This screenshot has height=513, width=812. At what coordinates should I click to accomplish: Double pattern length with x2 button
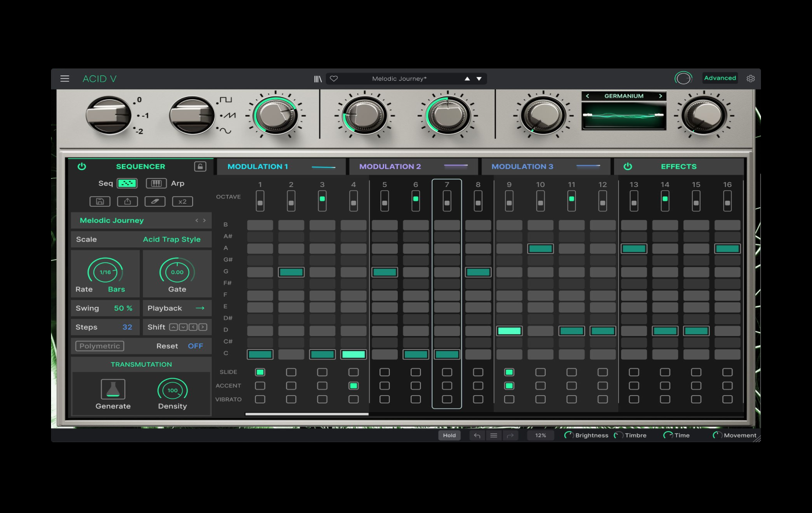183,201
